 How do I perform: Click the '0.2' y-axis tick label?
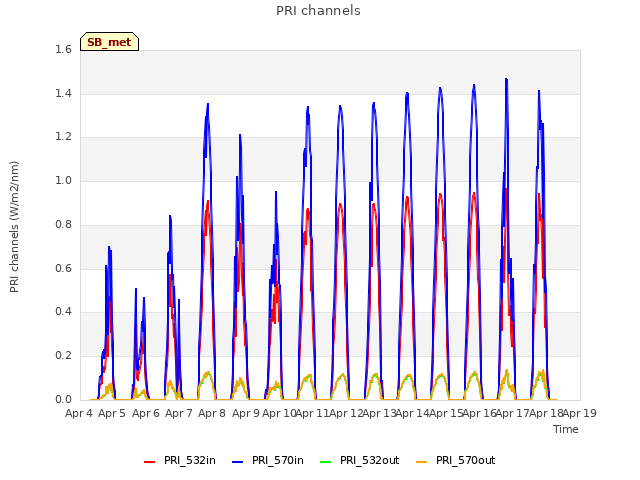coord(63,356)
